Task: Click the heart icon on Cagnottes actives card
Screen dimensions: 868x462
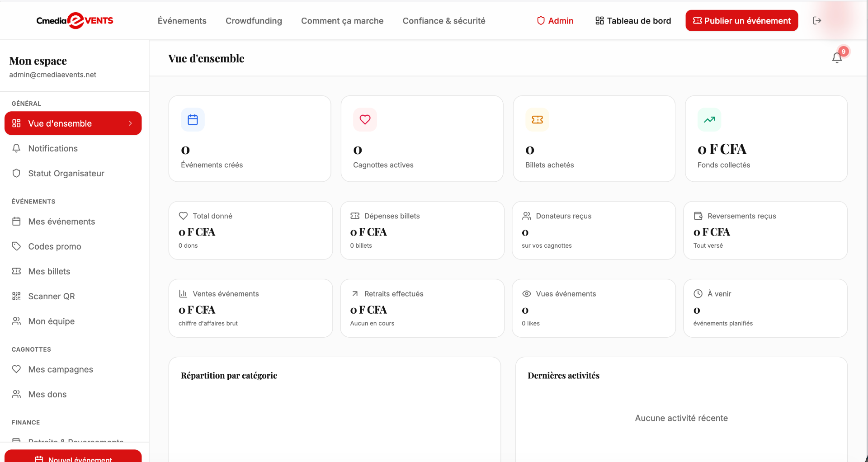Action: [365, 120]
